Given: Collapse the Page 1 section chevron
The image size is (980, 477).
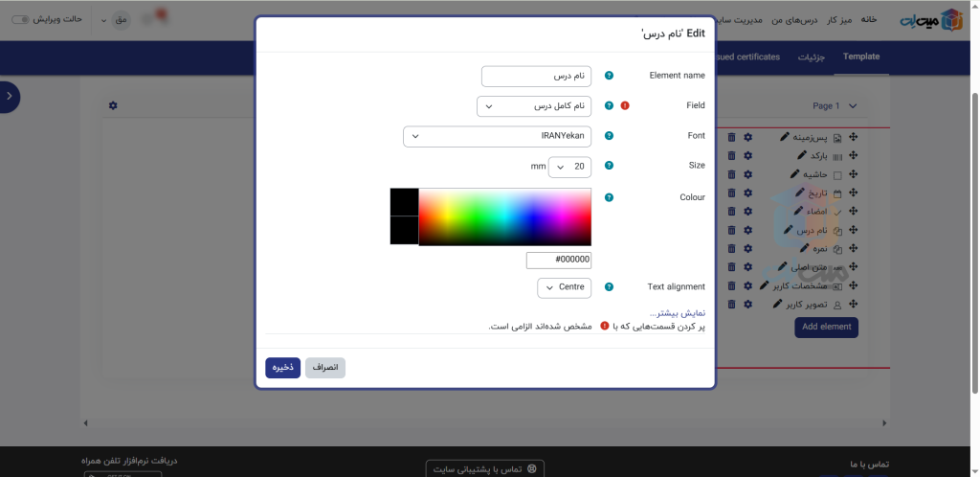Looking at the screenshot, I should (853, 106).
